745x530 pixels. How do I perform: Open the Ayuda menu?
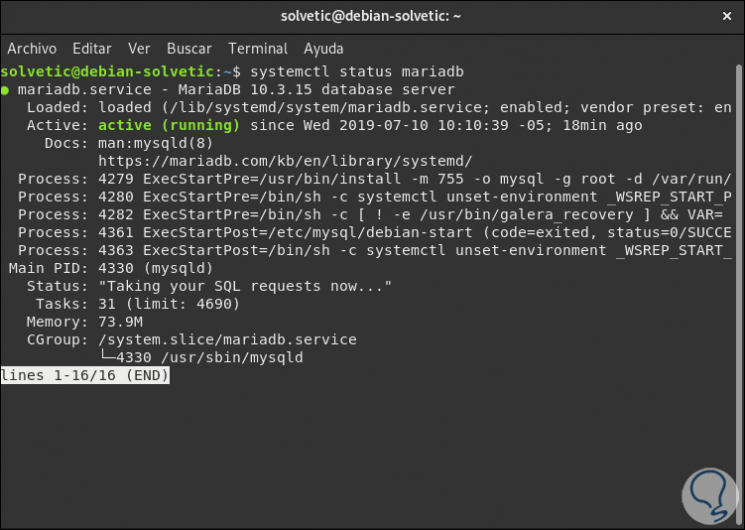pyautogui.click(x=323, y=48)
